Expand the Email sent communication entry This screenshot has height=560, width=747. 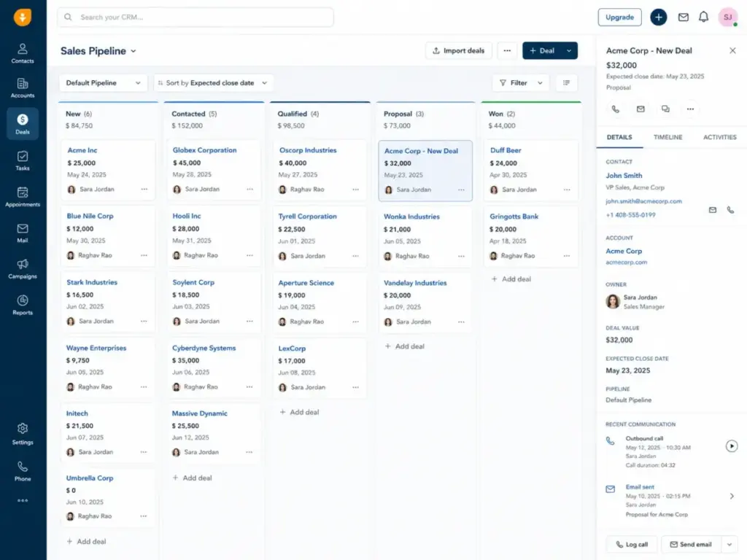(732, 496)
